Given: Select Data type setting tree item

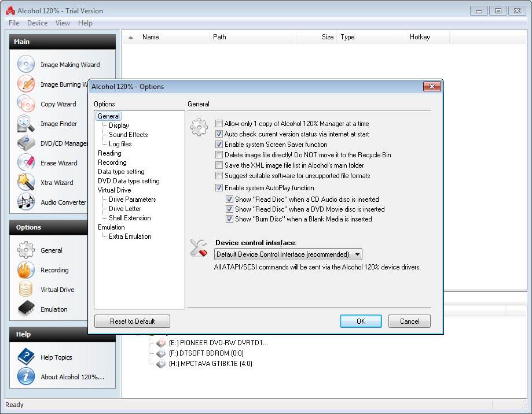Looking at the screenshot, I should click(x=121, y=172).
